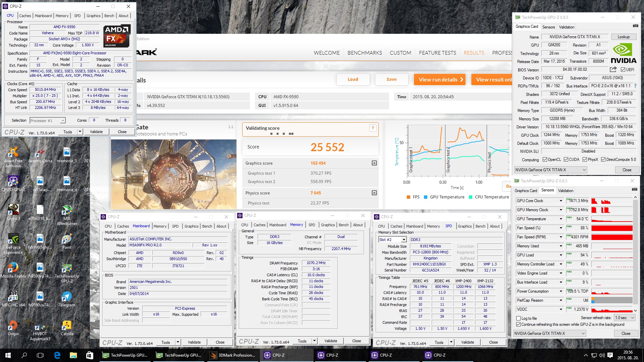
Task: Open Windows Start menu
Action: pyautogui.click(x=8, y=355)
